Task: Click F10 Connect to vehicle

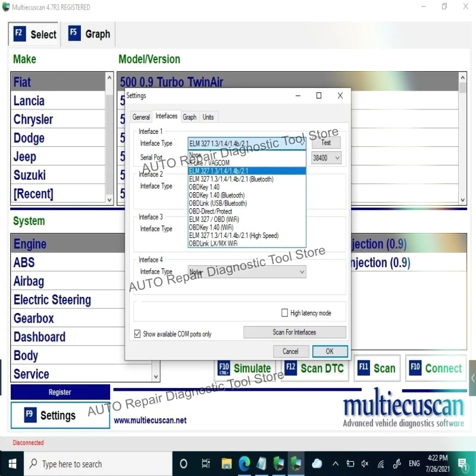Action: 436,368
